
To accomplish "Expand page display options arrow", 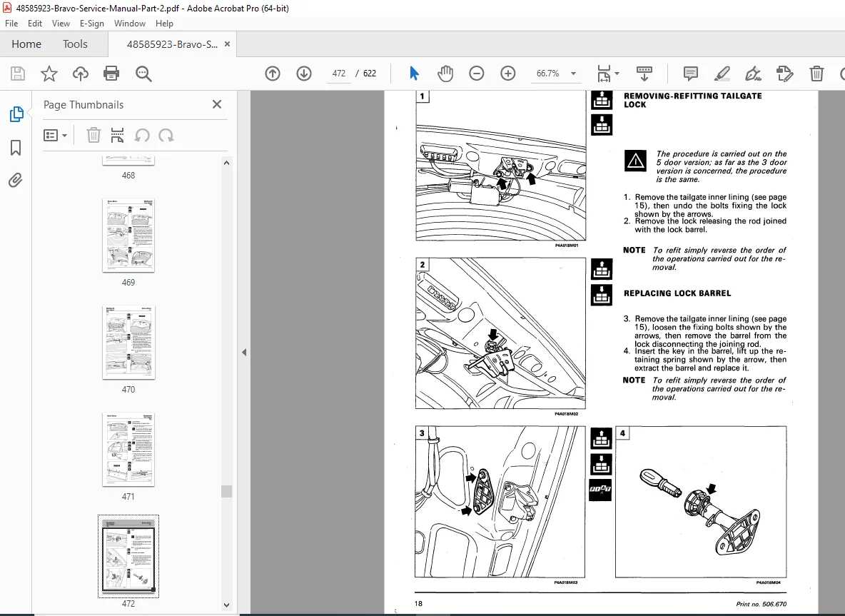I will [x=617, y=74].
